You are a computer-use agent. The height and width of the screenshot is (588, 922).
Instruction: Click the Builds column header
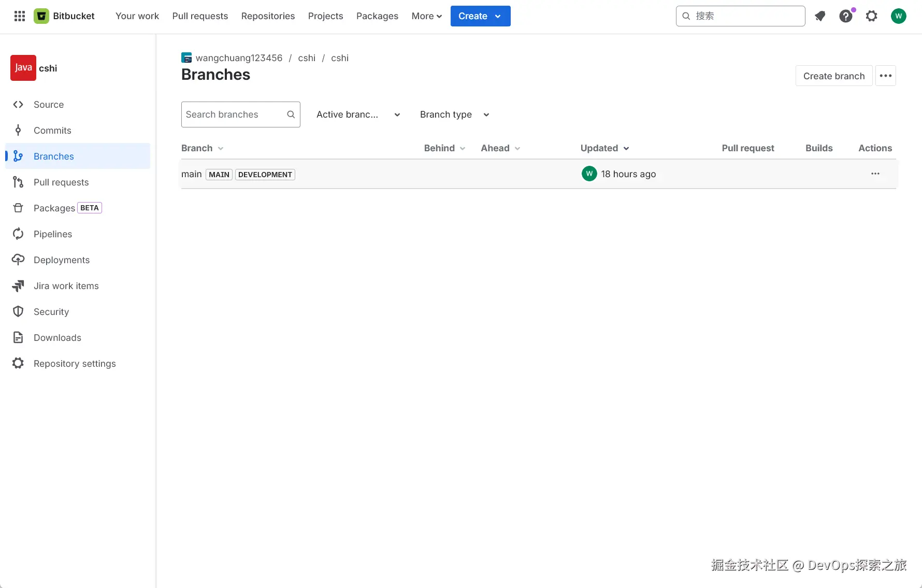pos(819,148)
